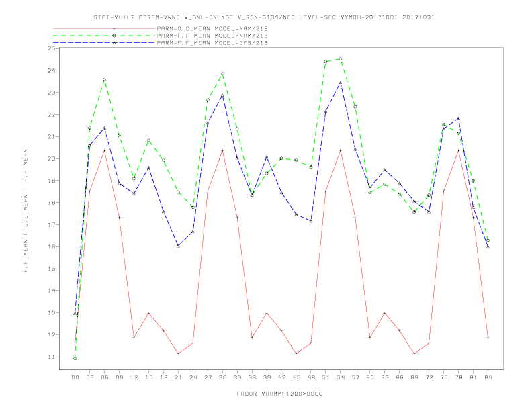The image size is (532, 411).
Task: Click x-axis forecast hour label 06
Action: click(x=105, y=377)
